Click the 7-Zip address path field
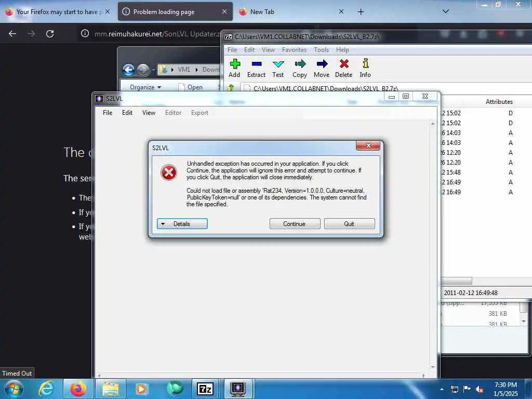This screenshot has width=532, height=399. point(387,88)
